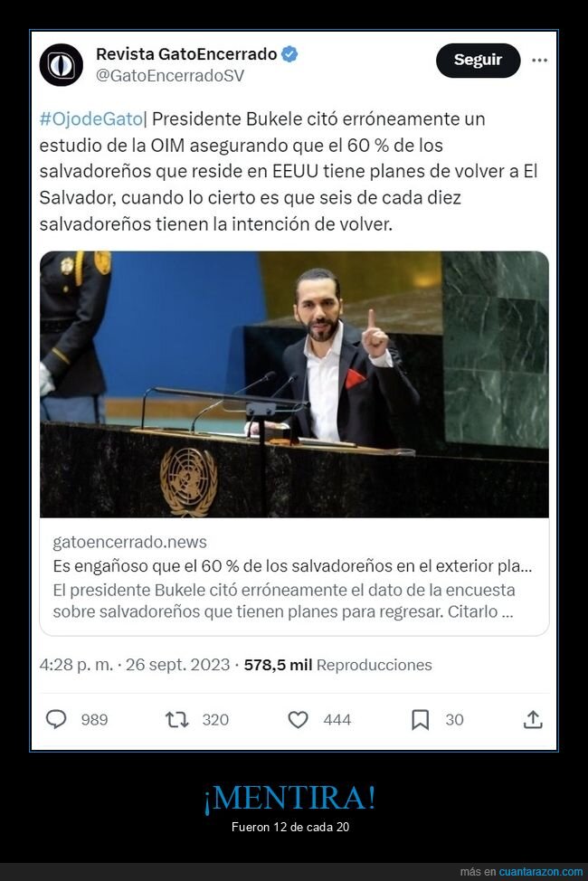
Task: Click the ¡MENTIRA! caption title
Action: click(290, 798)
